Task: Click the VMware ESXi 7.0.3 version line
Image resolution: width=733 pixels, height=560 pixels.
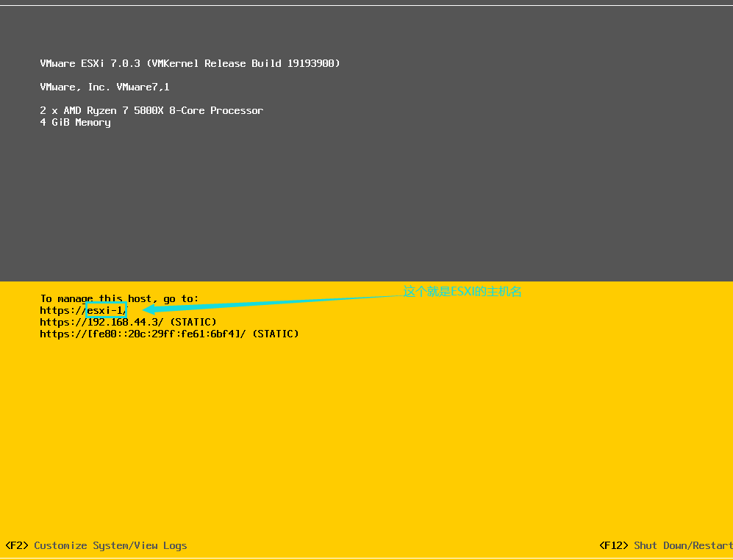Action: (x=190, y=63)
